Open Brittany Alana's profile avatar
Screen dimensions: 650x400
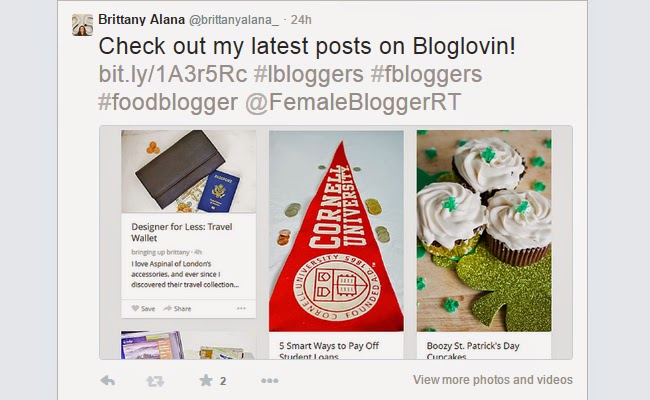(82, 25)
